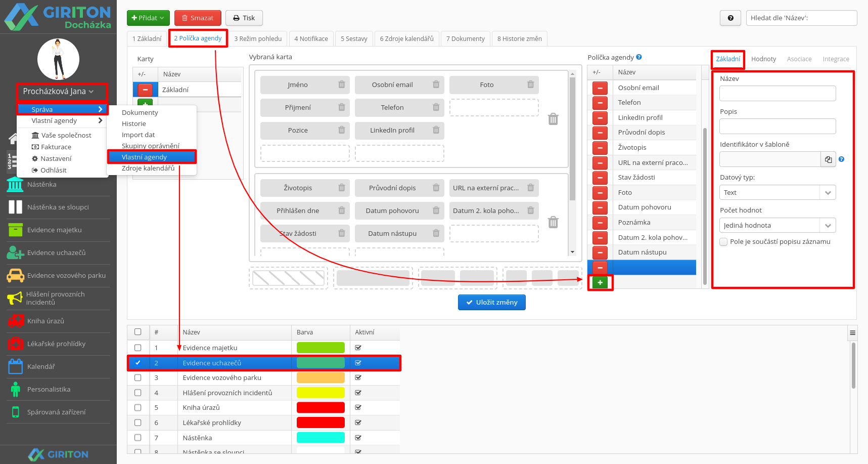The height and width of the screenshot is (464, 868).
Task: Uncheck the Evidence uchazečů row checkbox
Action: coord(138,363)
